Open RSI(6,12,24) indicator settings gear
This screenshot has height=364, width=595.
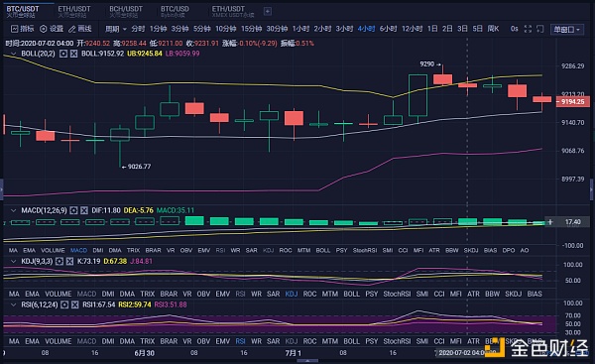(x=64, y=304)
